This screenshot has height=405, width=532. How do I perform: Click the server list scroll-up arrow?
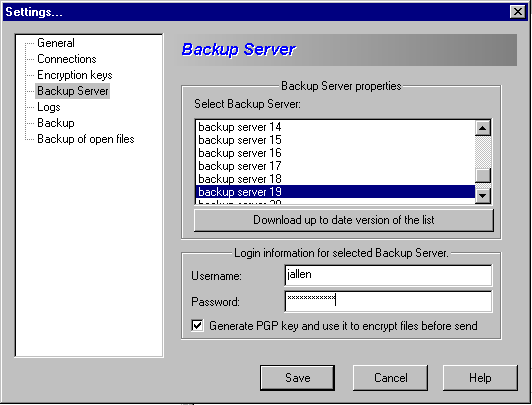[482, 128]
